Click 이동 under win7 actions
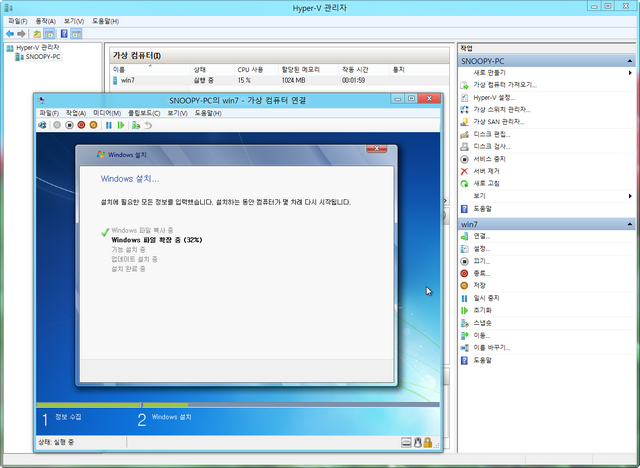Screen dimensions: 640x468 tap(481, 335)
